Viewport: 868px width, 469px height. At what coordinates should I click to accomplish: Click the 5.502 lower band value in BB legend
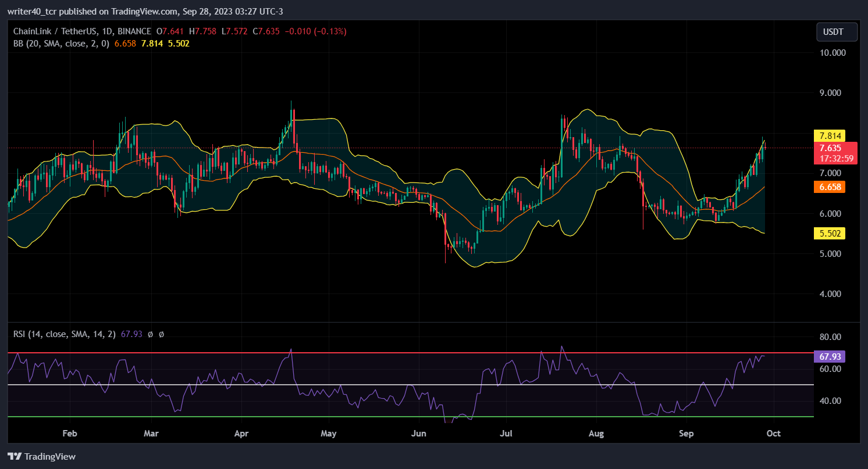click(x=178, y=43)
